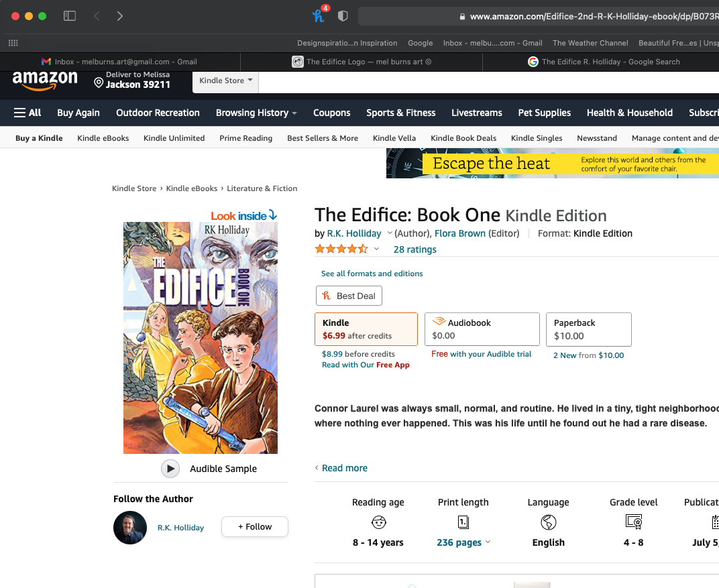
Task: Open the Livestreams menu item
Action: pos(477,113)
